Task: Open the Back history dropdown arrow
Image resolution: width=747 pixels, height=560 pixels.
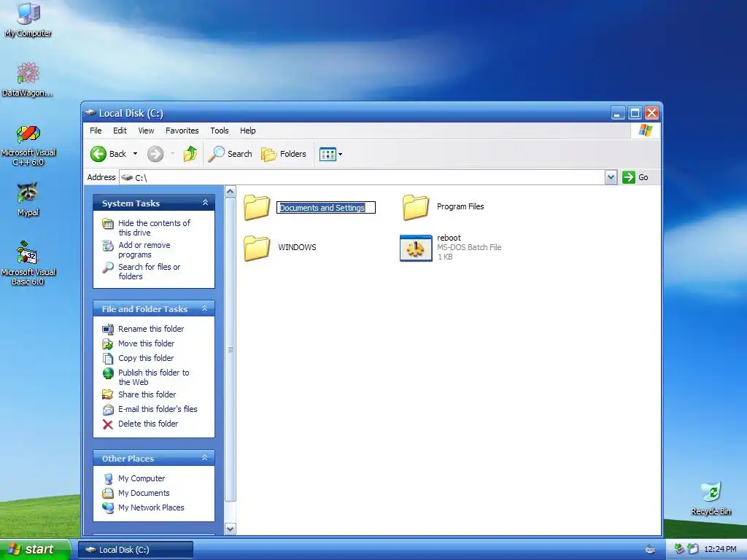Action: pos(135,154)
